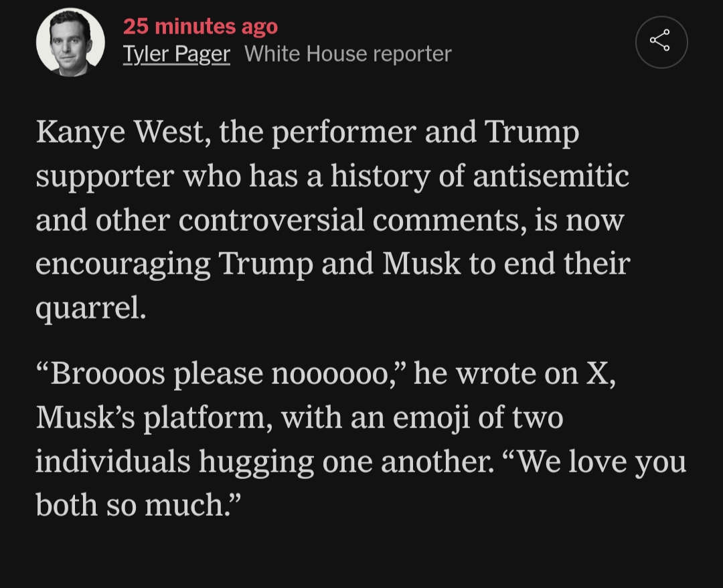Click the word "antisemitic" in the first paragraph
Image resolution: width=723 pixels, height=588 pixels.
pyautogui.click(x=551, y=176)
